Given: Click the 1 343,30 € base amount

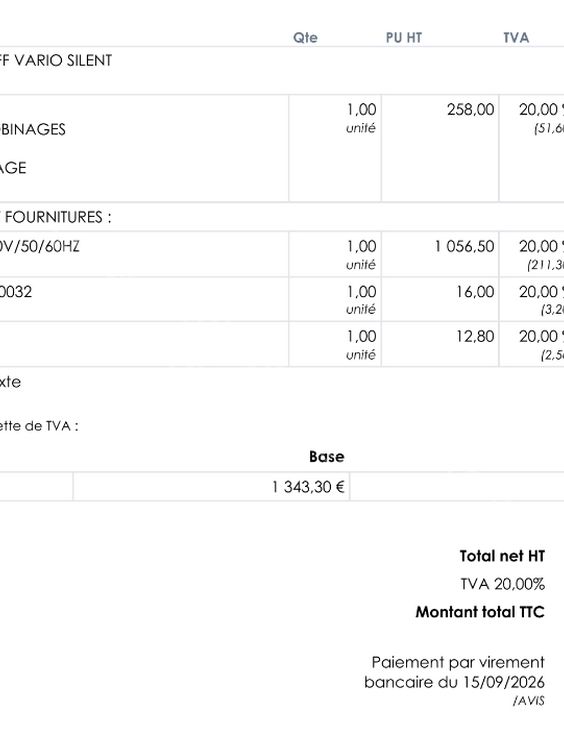Looking at the screenshot, I should coord(308,487).
